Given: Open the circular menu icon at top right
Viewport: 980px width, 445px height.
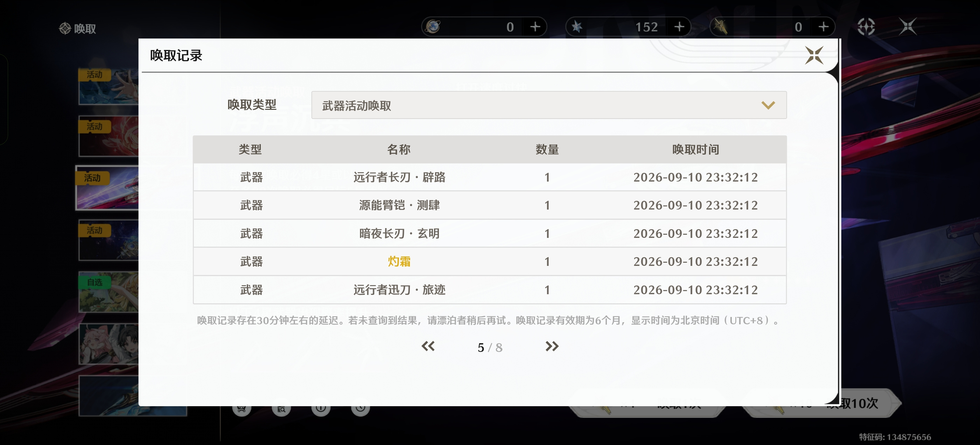Looking at the screenshot, I should click(866, 27).
